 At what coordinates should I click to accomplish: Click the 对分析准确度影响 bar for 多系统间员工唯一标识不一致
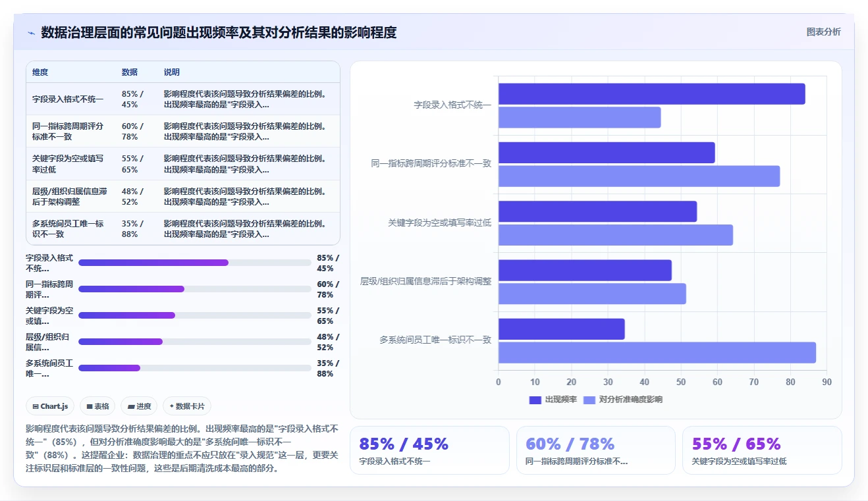[x=657, y=353]
